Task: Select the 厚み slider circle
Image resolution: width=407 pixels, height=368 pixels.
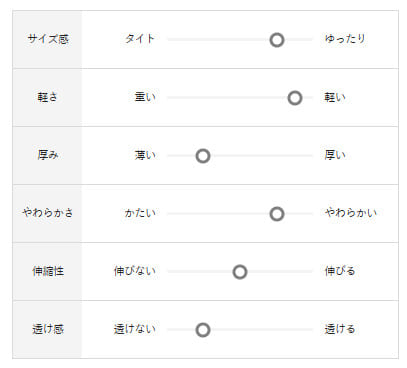Action: point(203,156)
